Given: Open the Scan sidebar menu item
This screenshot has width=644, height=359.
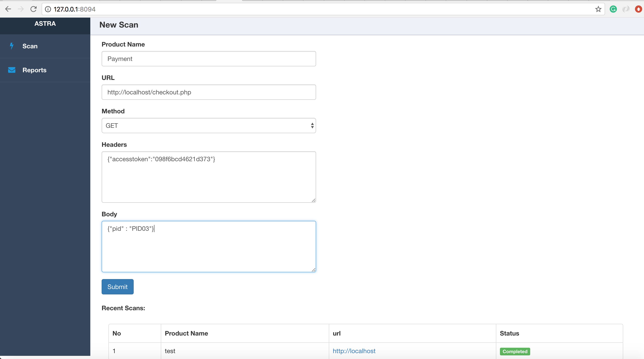Looking at the screenshot, I should (45, 46).
